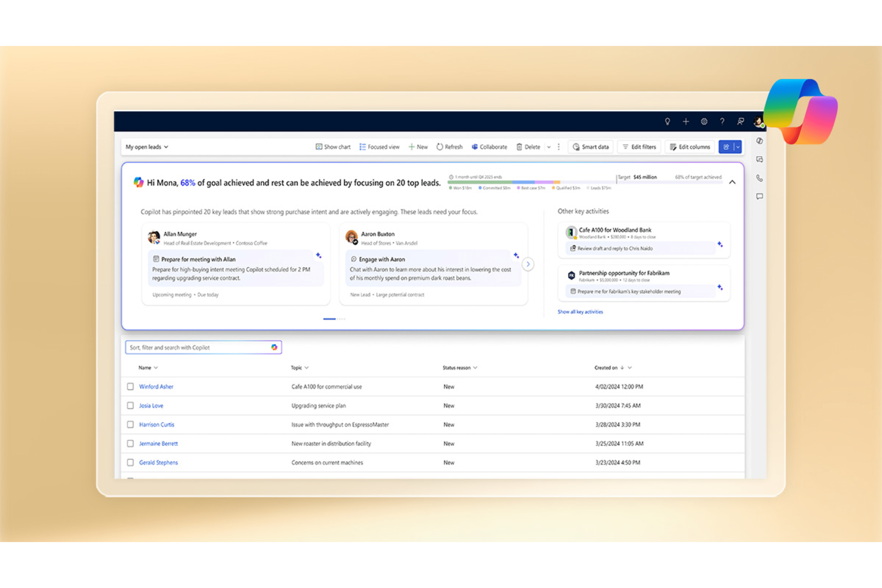
Task: Open the Mona user profile avatar
Action: [x=759, y=122]
